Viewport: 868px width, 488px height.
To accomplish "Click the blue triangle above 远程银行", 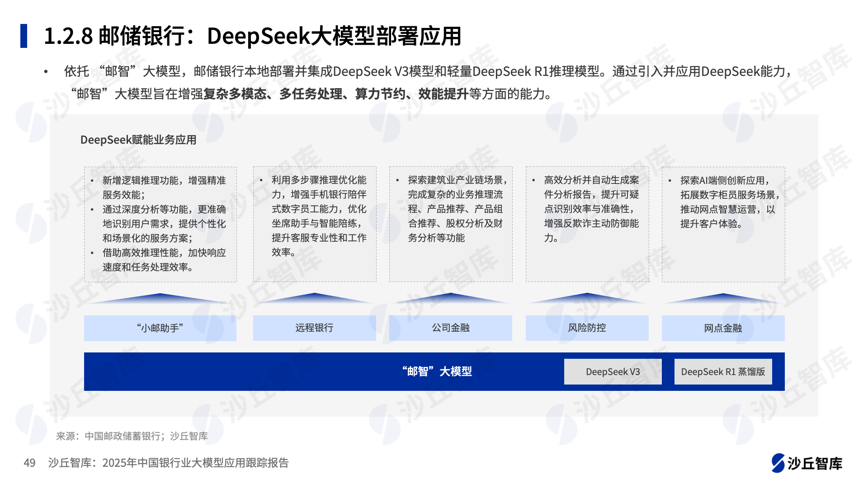I will click(314, 298).
